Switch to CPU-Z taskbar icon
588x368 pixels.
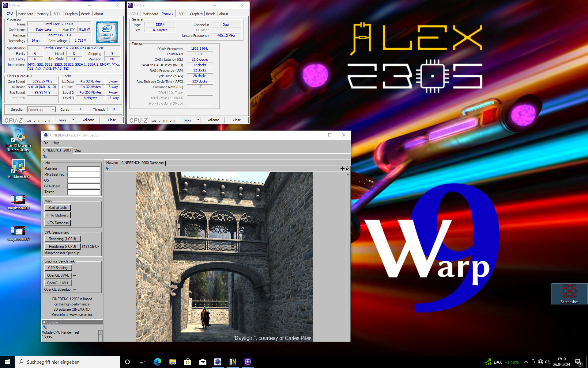pyautogui.click(x=248, y=362)
